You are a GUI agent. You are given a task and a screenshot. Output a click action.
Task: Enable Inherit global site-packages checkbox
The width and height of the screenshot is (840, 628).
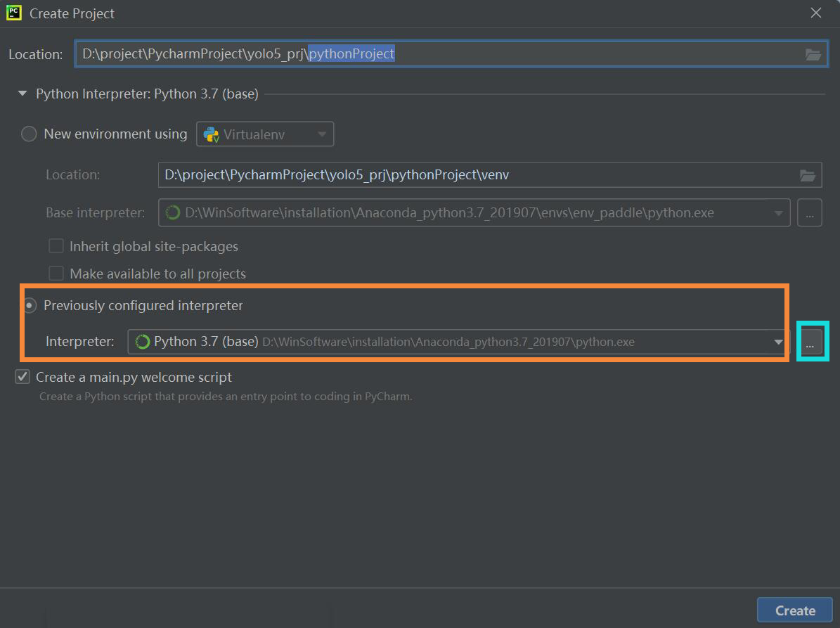coord(56,246)
